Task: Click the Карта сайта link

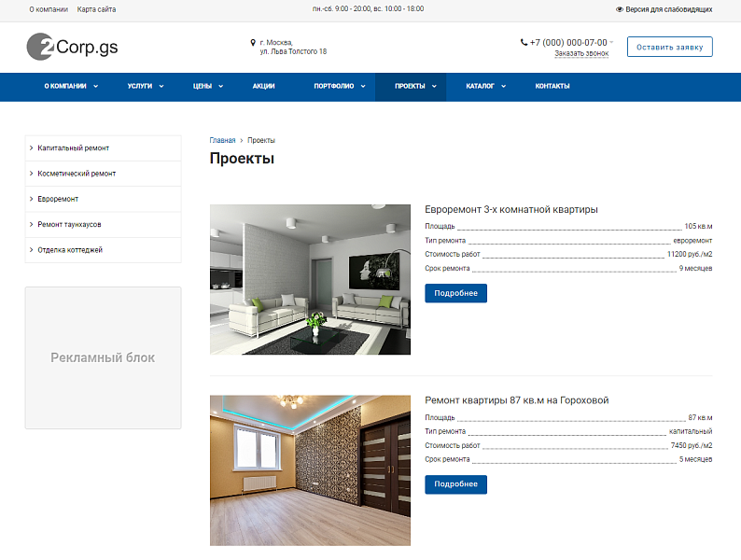Action: click(96, 9)
